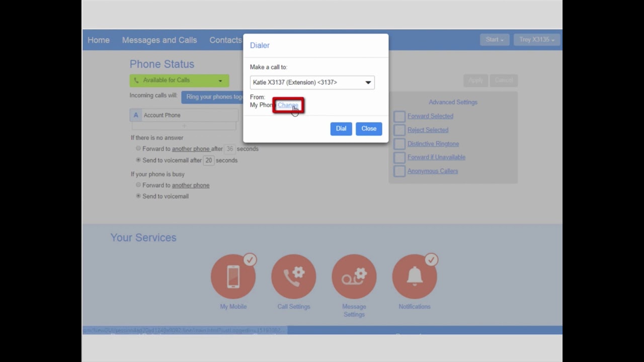644x362 pixels.
Task: Select the no-answer Forward to another phone radio
Action: 138,149
